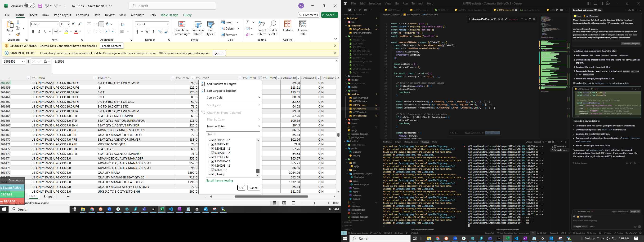Screen dimensions: 644x242
Task: Click OK in the filter dropdown
Action: (241, 188)
